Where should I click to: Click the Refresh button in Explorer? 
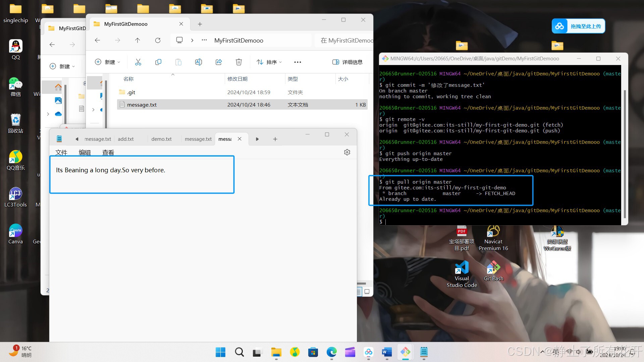158,41
